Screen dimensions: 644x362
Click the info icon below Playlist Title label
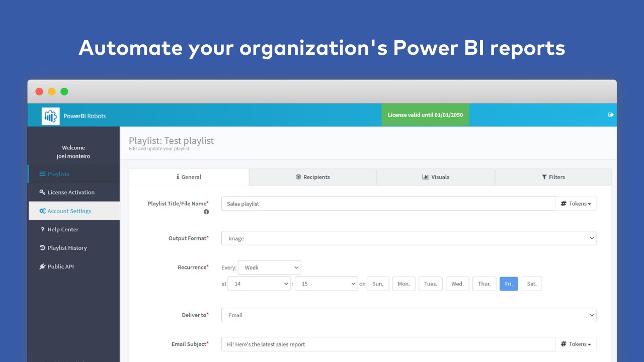pos(206,212)
